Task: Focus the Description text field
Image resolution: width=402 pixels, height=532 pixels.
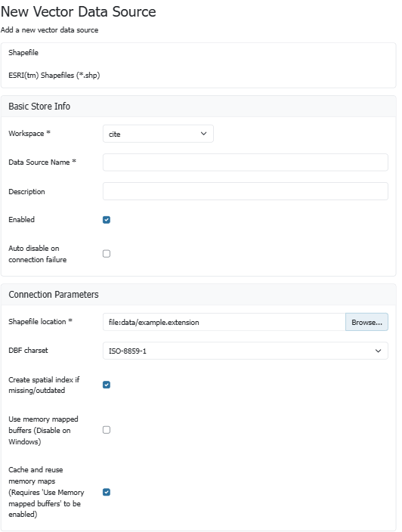Action: click(x=246, y=191)
